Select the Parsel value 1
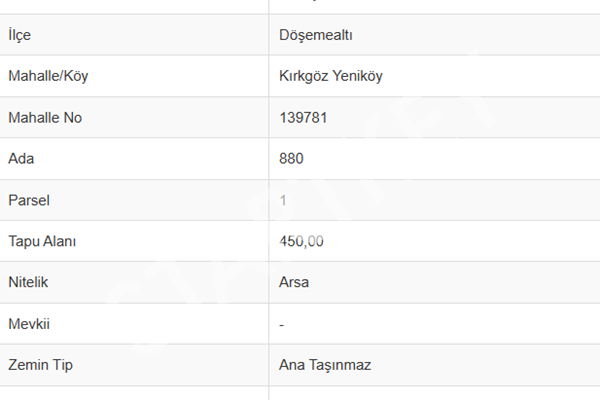The height and width of the screenshot is (400, 600). pyautogui.click(x=284, y=199)
